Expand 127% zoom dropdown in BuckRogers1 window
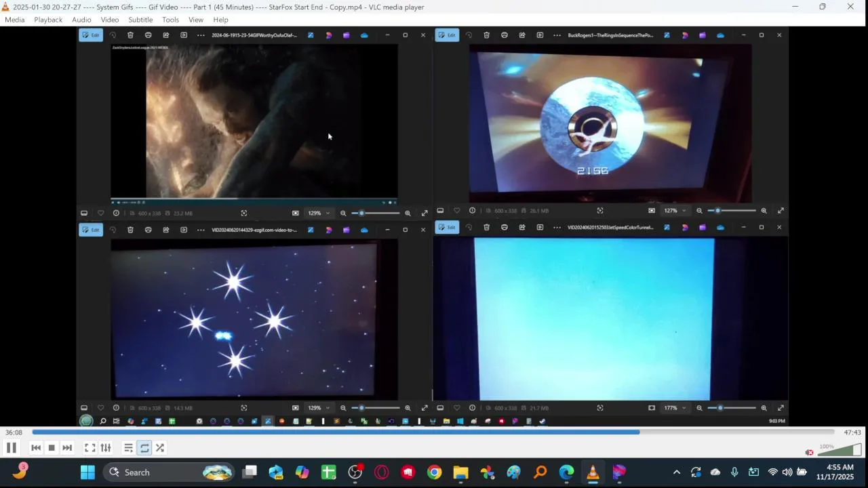Screen dimensions: 868x488 [x=675, y=211]
